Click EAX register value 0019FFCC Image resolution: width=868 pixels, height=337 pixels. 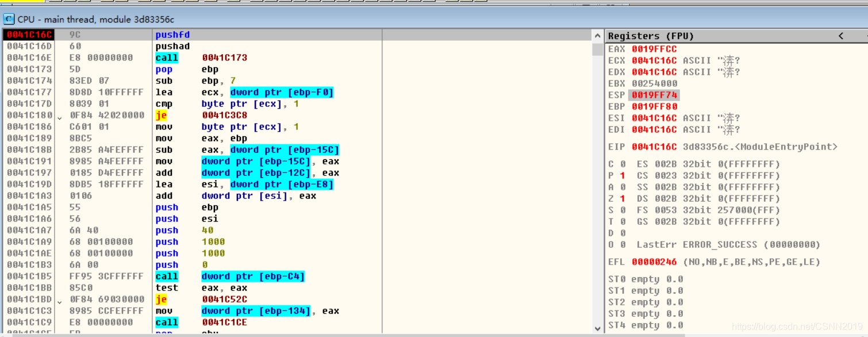click(x=654, y=49)
